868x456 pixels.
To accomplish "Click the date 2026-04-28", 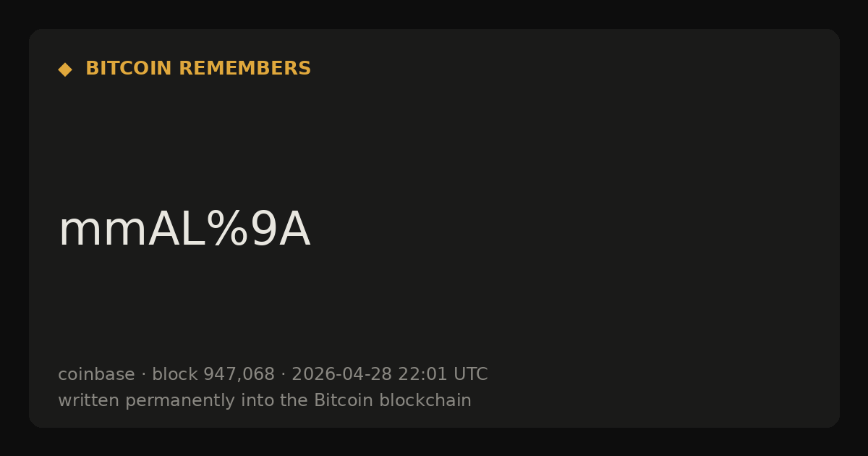I will pyautogui.click(x=341, y=374).
